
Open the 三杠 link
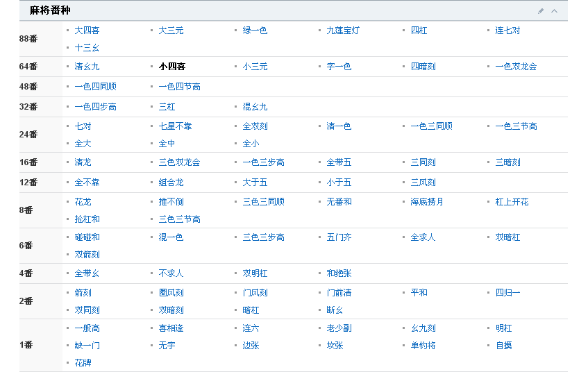(167, 107)
